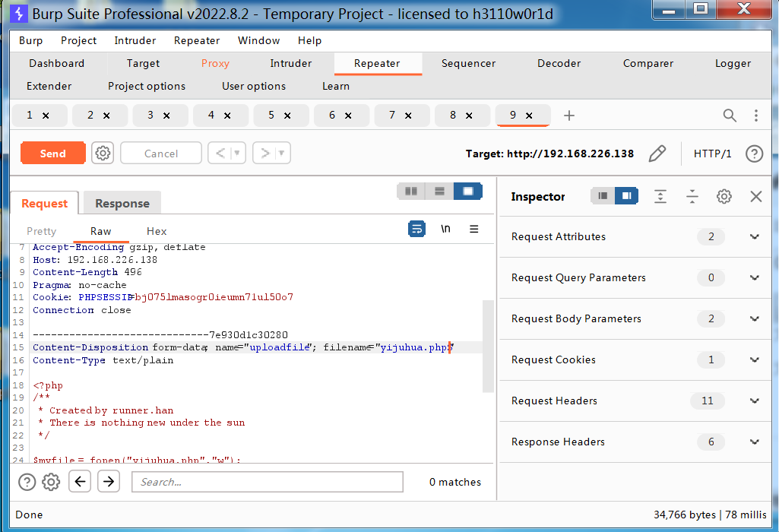Open search help question mark icon
Screen dimensions: 779x532
[x=27, y=481]
